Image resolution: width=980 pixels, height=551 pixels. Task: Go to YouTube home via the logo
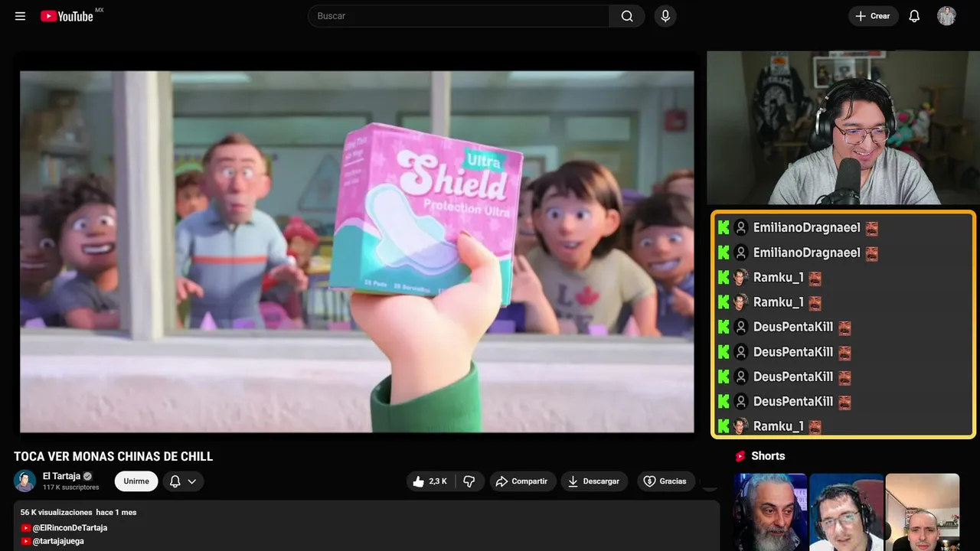tap(67, 16)
